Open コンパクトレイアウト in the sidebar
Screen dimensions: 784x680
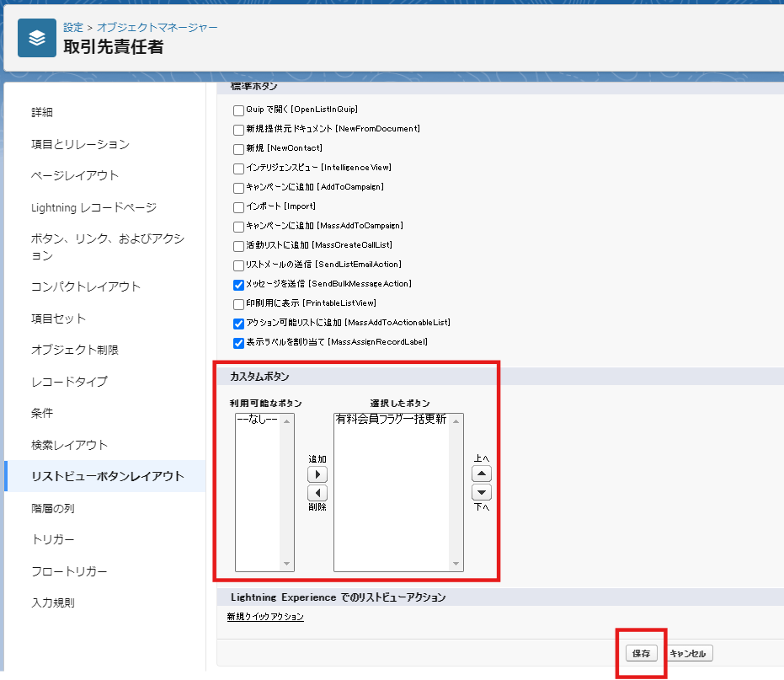[x=86, y=286]
